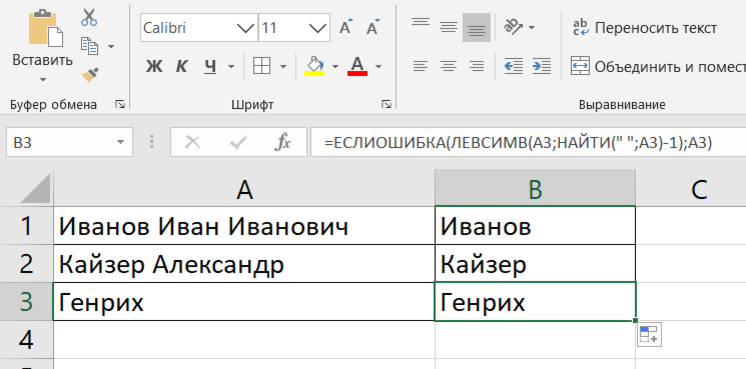The image size is (746, 369).
Task: Click the formula bar with ЕСЛИОШИБКА
Action: (x=528, y=142)
